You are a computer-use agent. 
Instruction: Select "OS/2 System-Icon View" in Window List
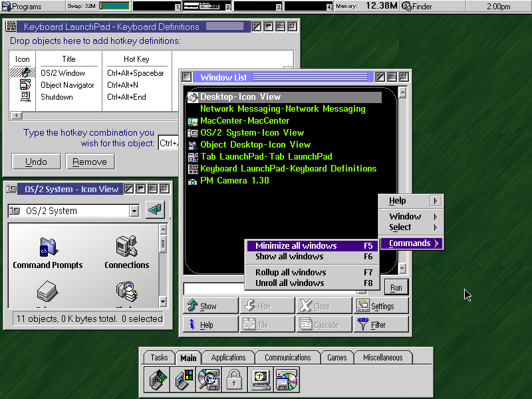(x=252, y=132)
